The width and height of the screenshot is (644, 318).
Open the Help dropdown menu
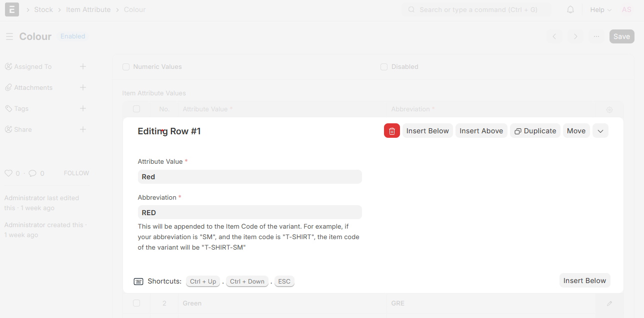tap(600, 9)
